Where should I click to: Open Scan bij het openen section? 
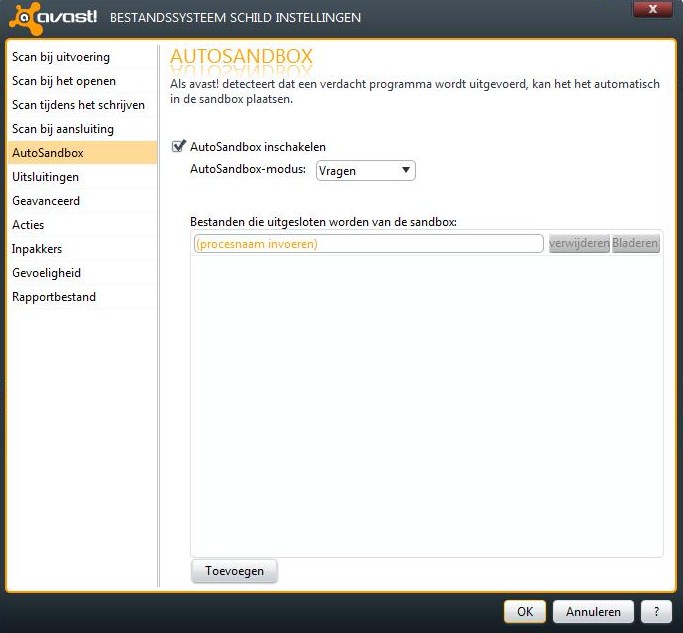coord(82,81)
